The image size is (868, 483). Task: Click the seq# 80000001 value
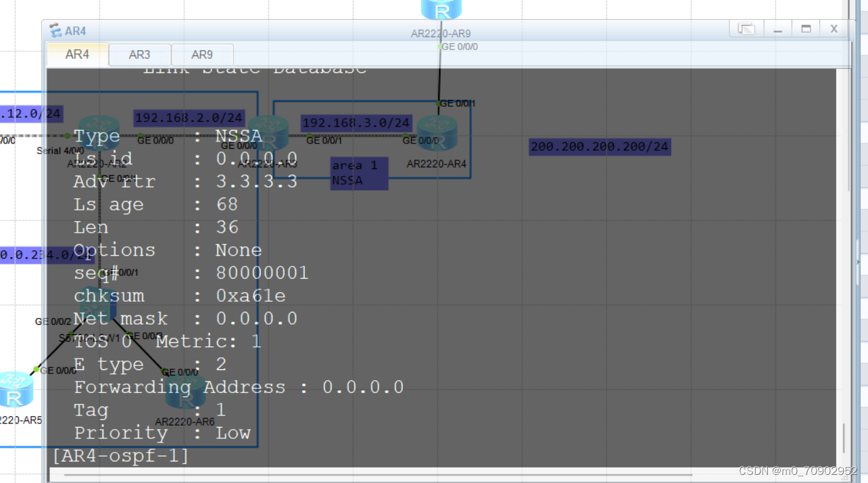[262, 273]
